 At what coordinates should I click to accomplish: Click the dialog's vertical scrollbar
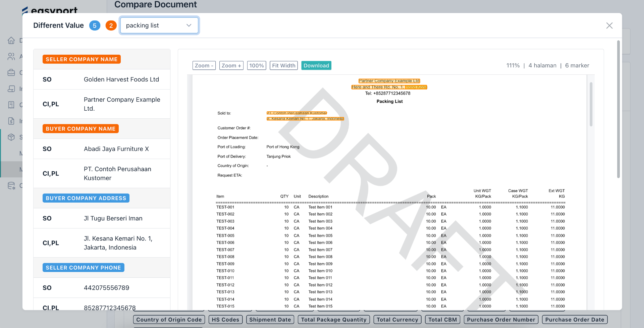click(x=619, y=109)
